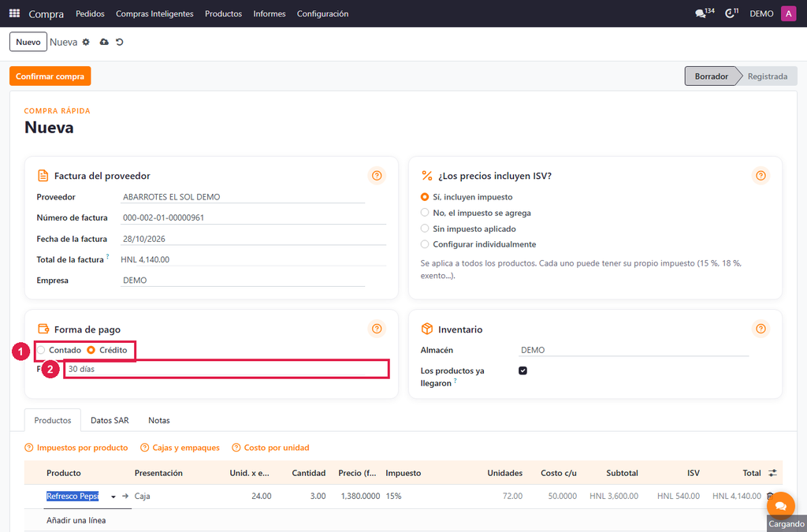Open the Impuestos por producto help link

point(76,448)
